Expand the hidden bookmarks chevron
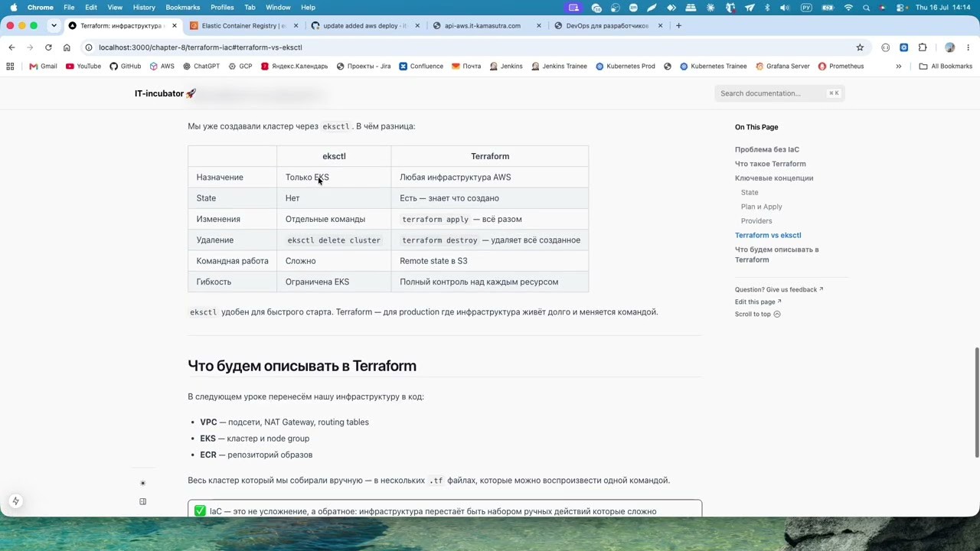980x551 pixels. [x=899, y=67]
